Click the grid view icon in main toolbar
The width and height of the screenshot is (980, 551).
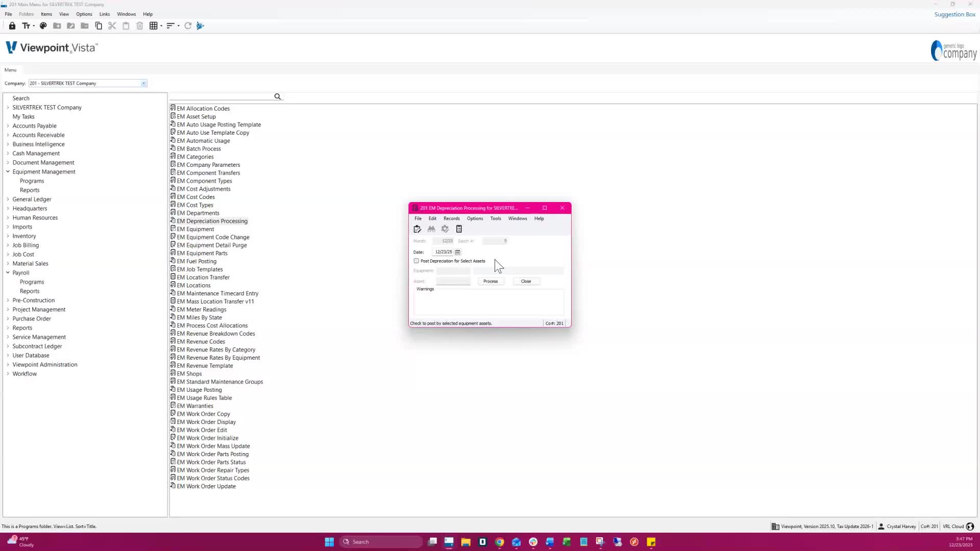153,26
